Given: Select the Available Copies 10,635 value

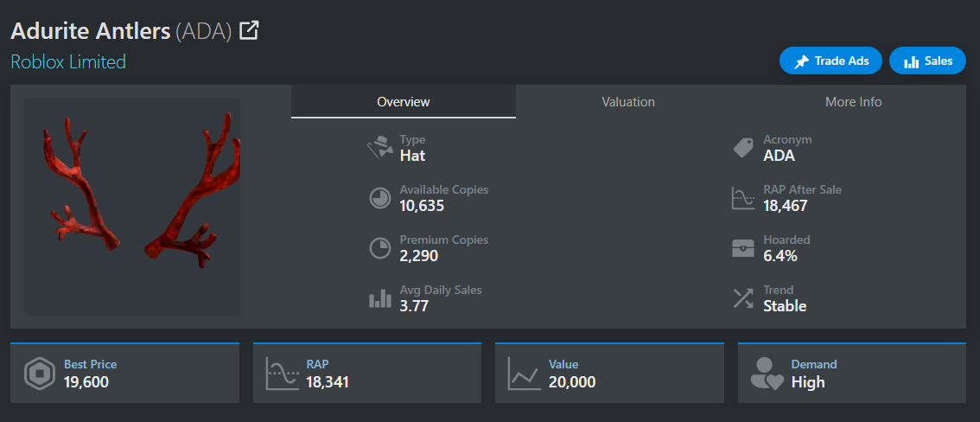Looking at the screenshot, I should (x=422, y=205).
